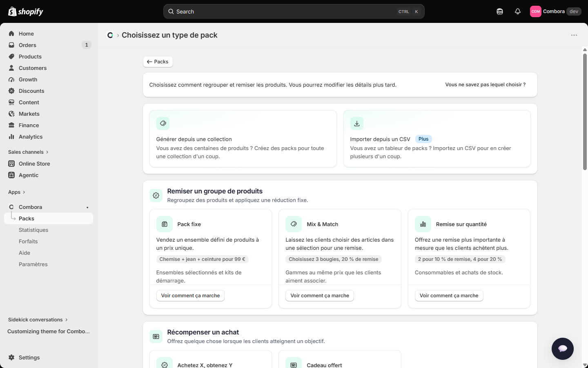Click the CSV import download icon
This screenshot has width=588, height=368.
(357, 123)
